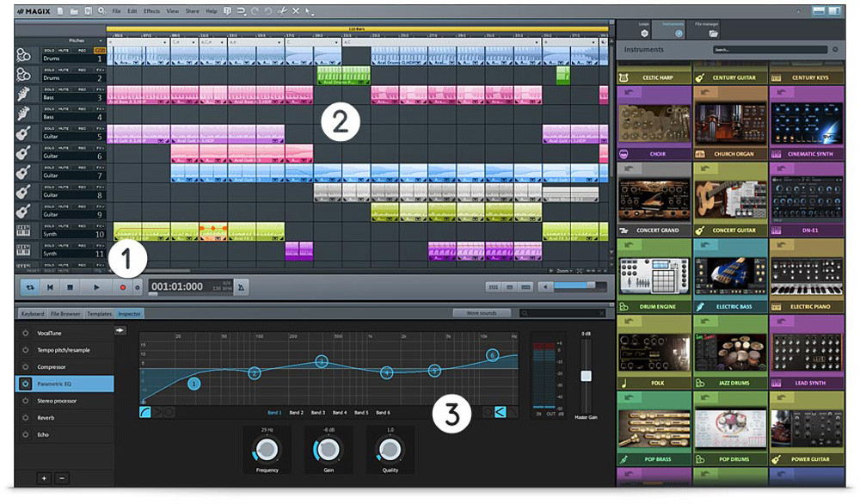
Task: Click the Master Gain fader
Action: (586, 376)
